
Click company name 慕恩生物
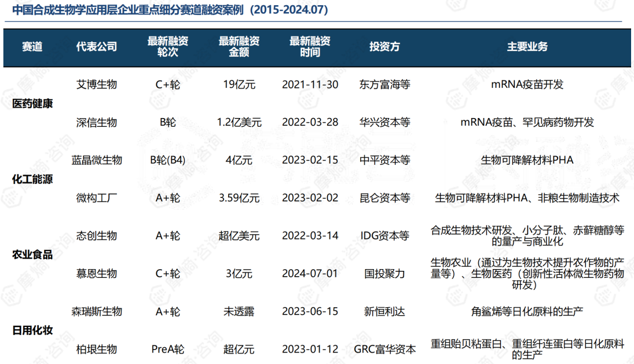pos(97,274)
